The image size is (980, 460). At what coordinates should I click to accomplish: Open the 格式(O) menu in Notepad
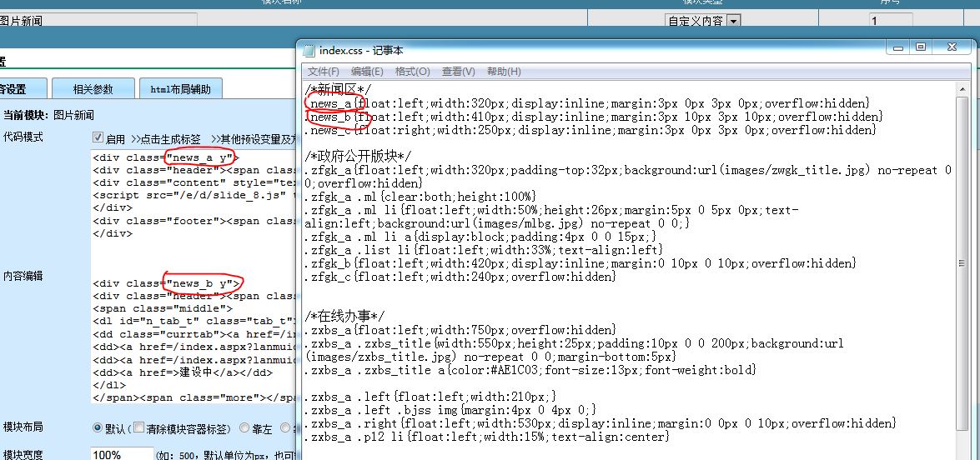tap(412, 72)
